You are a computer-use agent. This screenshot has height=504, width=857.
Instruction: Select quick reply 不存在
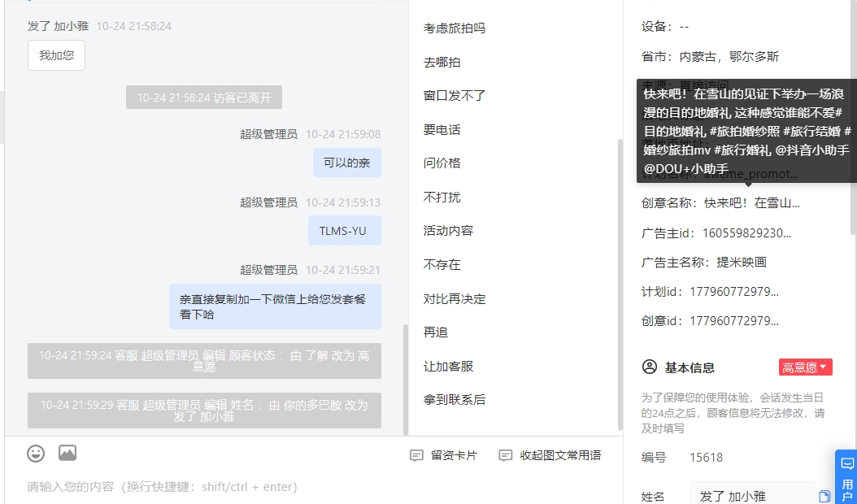click(x=442, y=264)
